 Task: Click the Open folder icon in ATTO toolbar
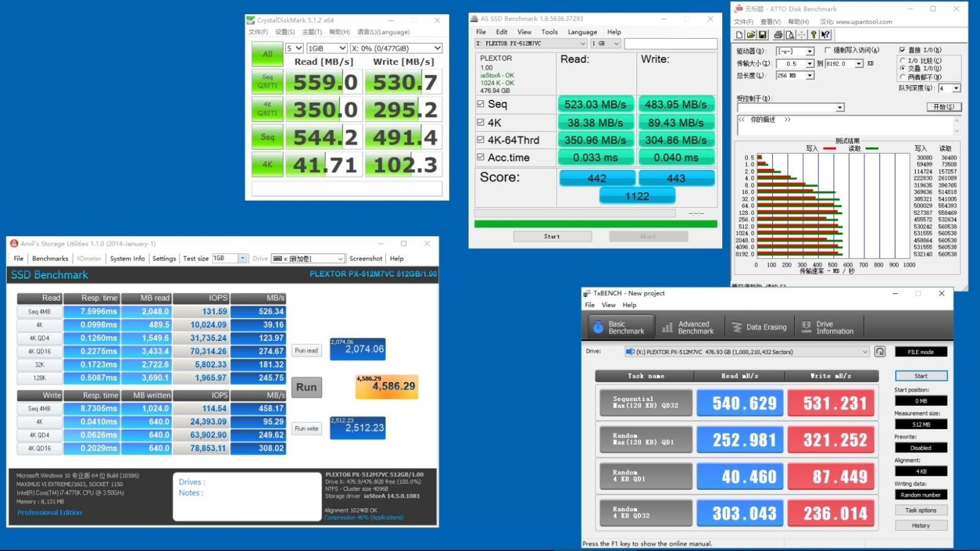point(751,35)
